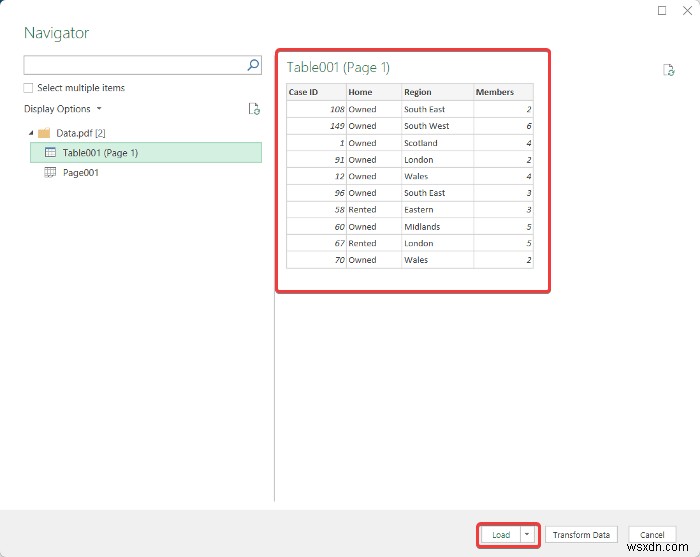This screenshot has height=557, width=700.
Task: Click the Case ID cell 12
Action: pos(317,176)
